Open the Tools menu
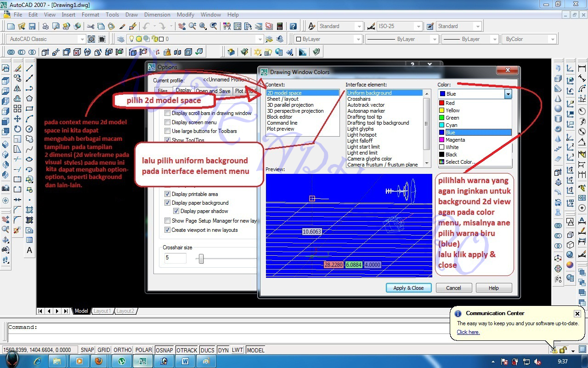The image size is (588, 368). pyautogui.click(x=112, y=15)
